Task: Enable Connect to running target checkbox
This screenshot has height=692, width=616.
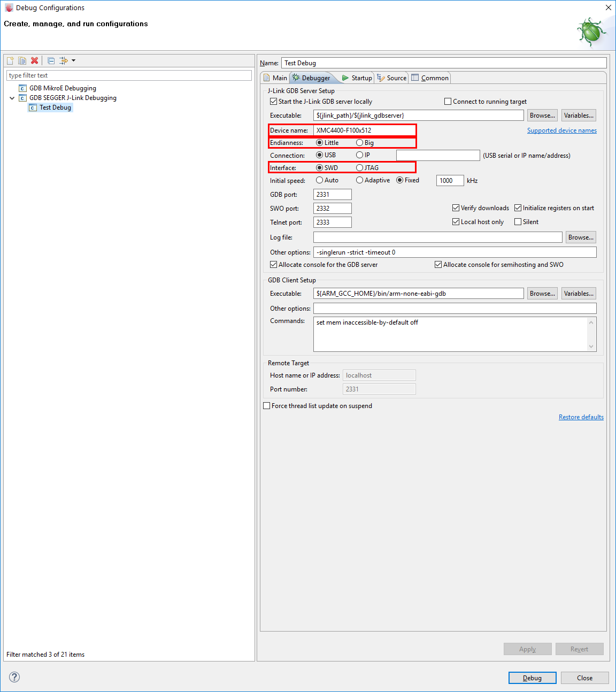Action: click(x=448, y=102)
